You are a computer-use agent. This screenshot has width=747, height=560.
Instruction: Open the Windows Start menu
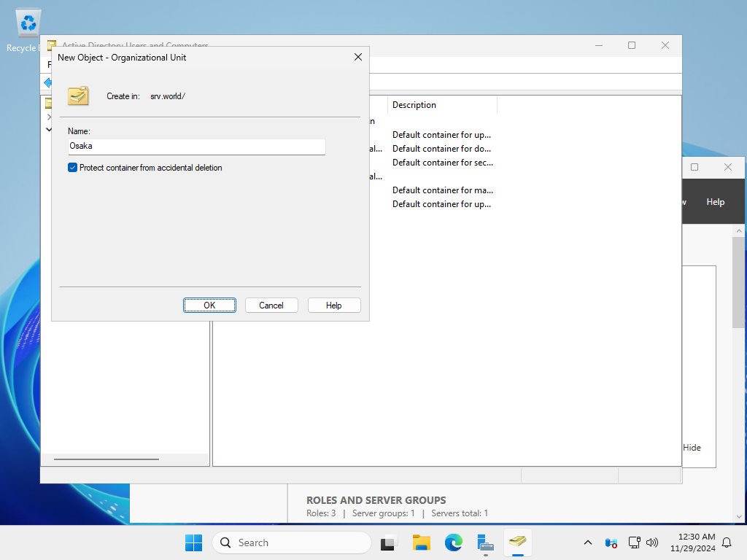[x=193, y=542]
